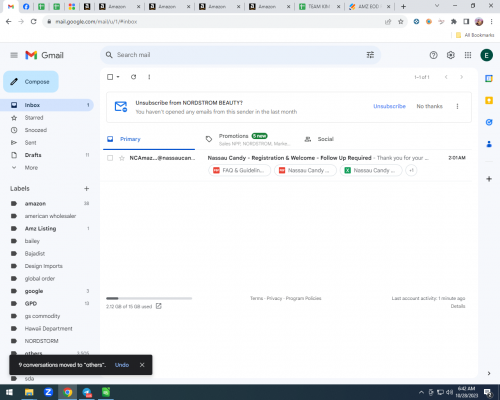Click the storage usage progress bar
The image size is (500, 400).
click(149, 298)
